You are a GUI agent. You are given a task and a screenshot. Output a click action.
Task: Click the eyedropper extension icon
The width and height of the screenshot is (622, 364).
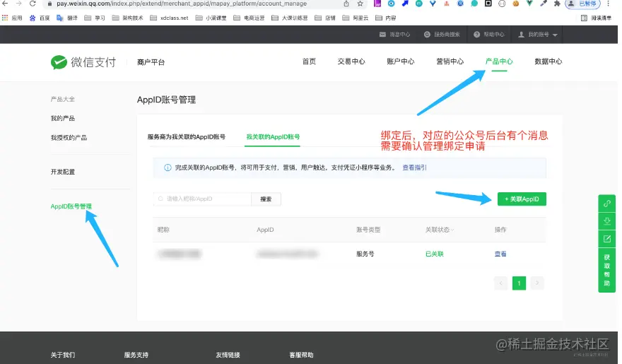544,4
